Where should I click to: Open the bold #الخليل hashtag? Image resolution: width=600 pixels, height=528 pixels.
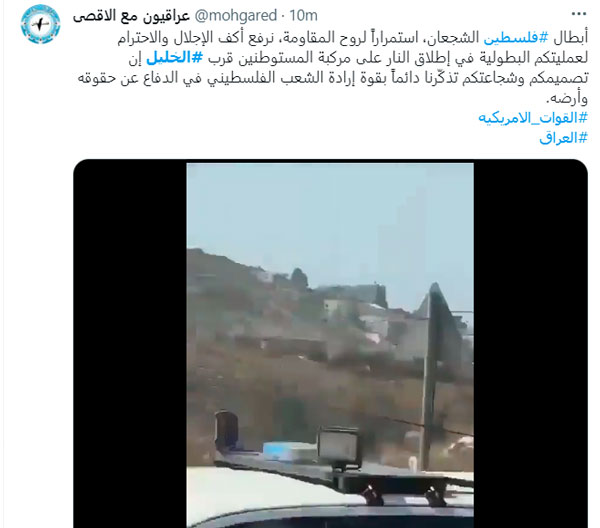[x=174, y=58]
